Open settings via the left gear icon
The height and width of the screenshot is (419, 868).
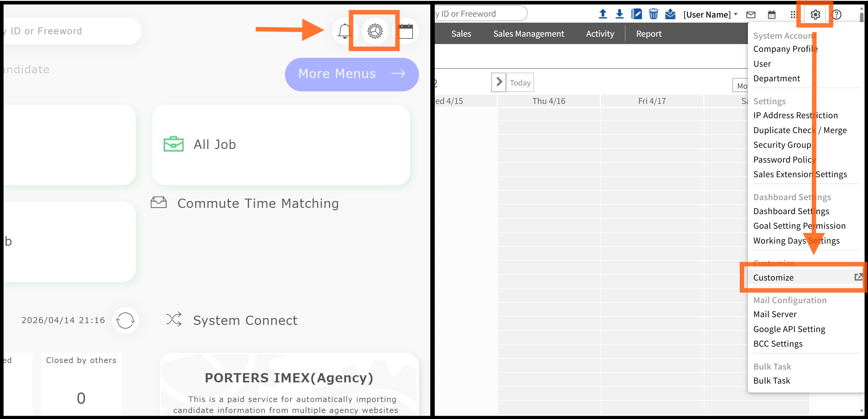[x=375, y=31]
